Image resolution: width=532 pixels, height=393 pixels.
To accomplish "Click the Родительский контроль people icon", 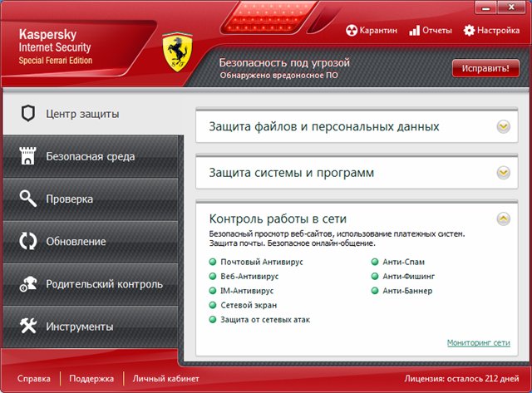I will coord(27,284).
